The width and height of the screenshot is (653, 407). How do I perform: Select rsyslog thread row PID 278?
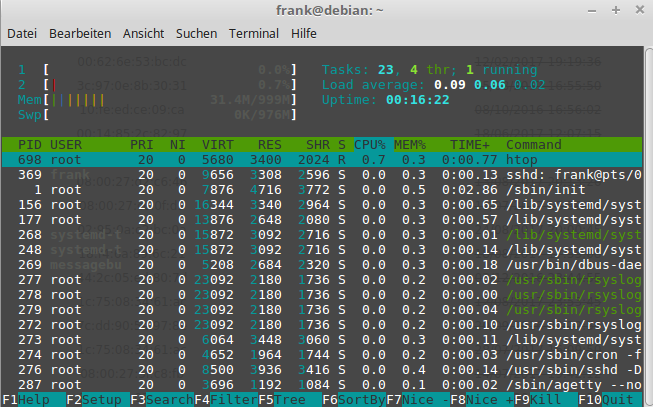[x=322, y=295]
